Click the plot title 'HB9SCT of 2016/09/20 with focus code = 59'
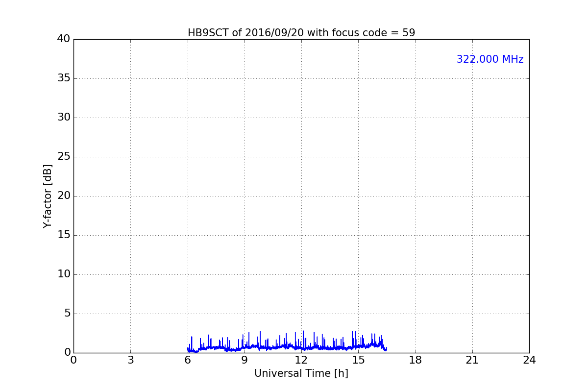Screen dimensions: 588x392 [x=301, y=33]
